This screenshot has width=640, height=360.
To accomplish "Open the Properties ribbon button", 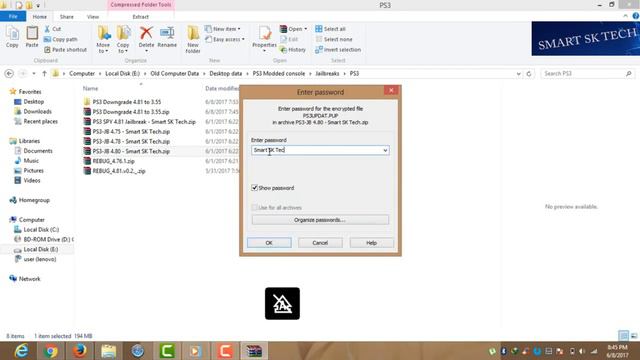I will [264, 38].
